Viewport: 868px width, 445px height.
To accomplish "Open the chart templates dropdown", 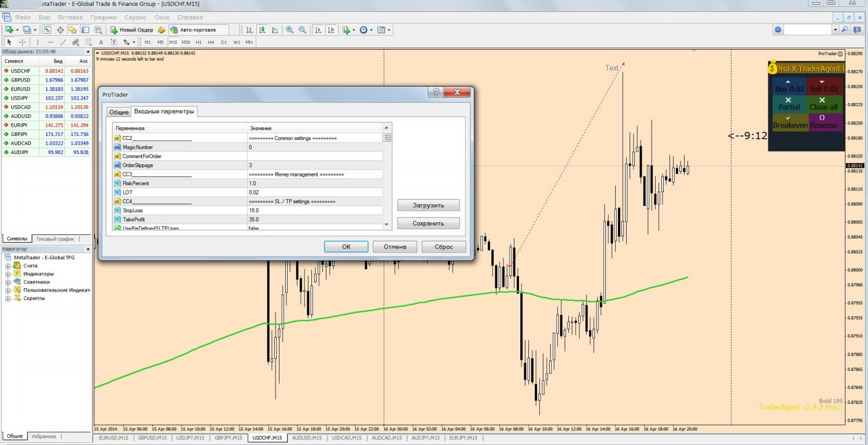I will pos(389,30).
